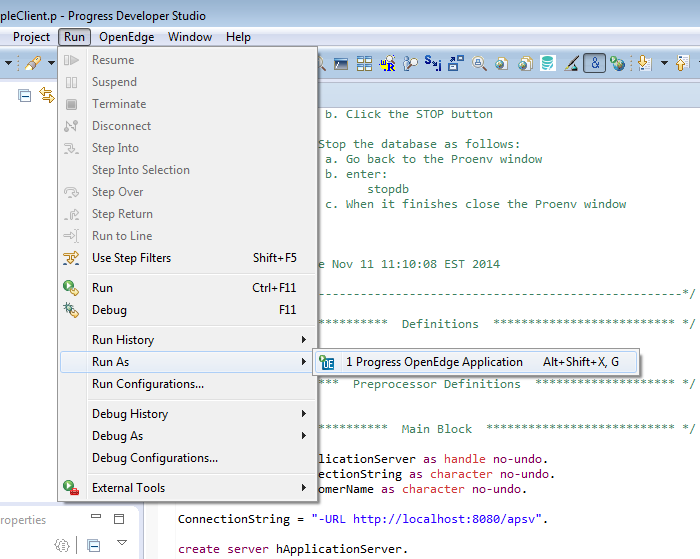Select Use Step Filters menu entry
This screenshot has width=700, height=559.
point(188,258)
